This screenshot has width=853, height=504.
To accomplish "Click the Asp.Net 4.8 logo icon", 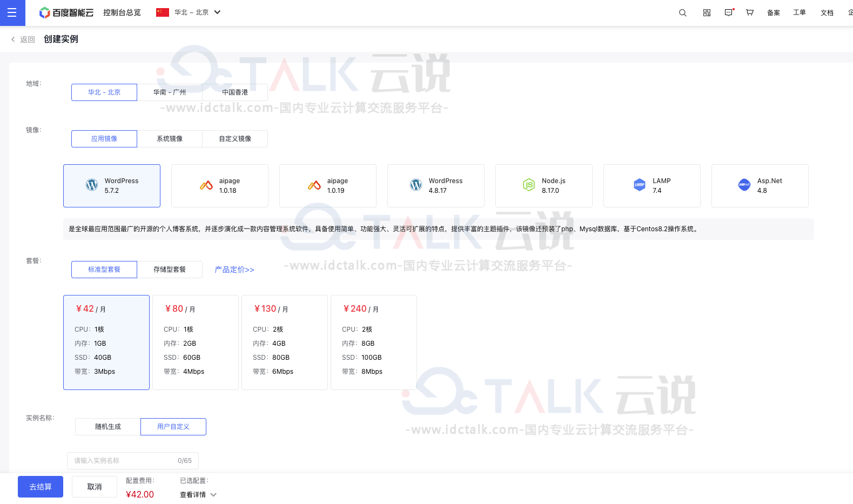I will click(x=744, y=185).
